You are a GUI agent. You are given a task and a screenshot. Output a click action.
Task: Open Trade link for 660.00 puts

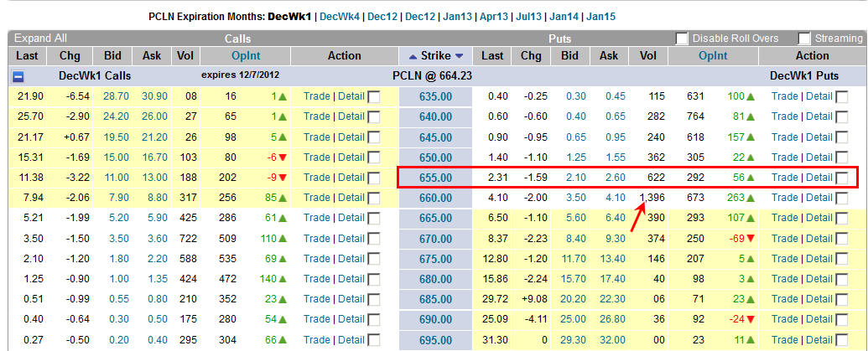pos(785,198)
